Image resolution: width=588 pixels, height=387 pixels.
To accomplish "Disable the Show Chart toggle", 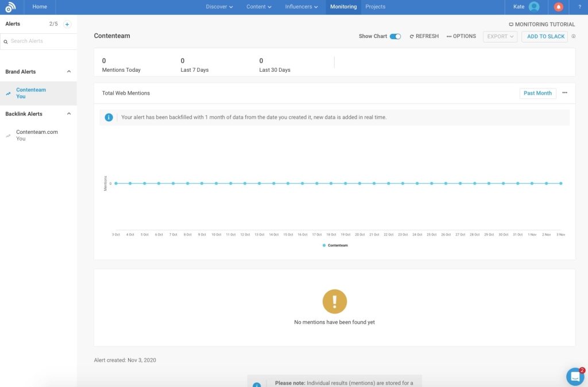I will (396, 36).
